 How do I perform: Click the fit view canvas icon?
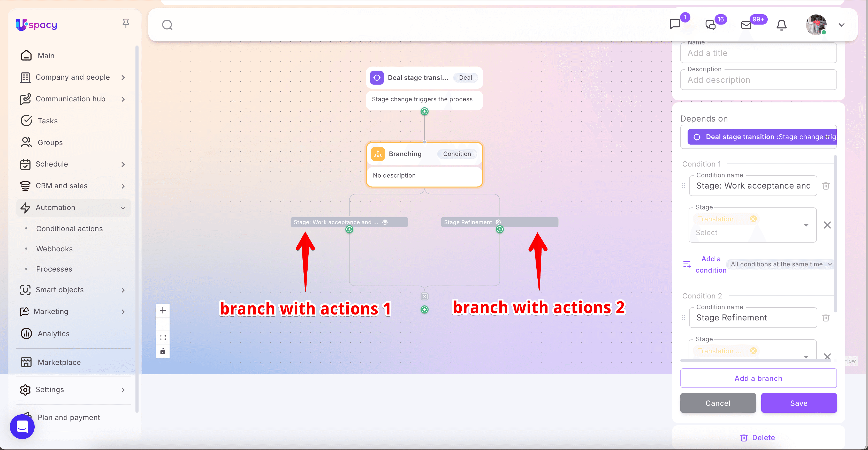(x=163, y=337)
